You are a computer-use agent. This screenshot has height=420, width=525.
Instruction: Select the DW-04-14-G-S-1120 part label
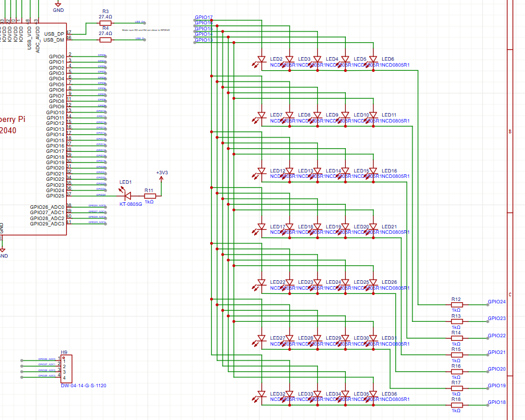[84, 386]
